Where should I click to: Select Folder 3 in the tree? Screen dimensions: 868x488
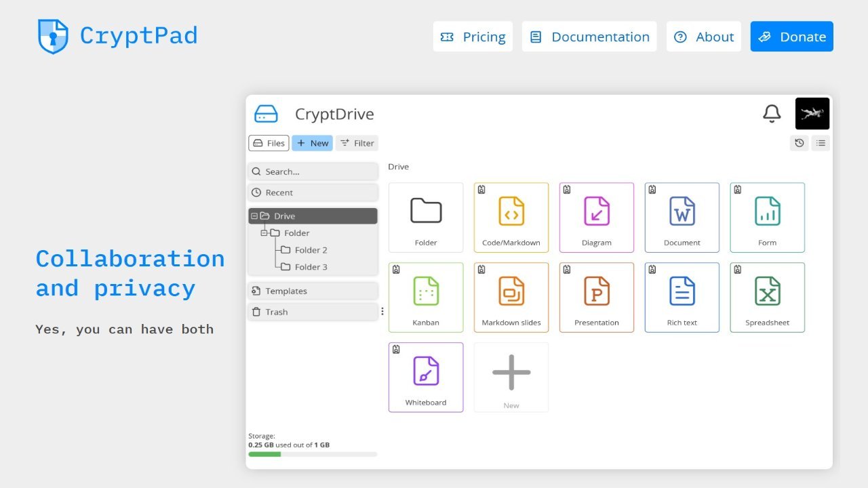click(x=304, y=267)
